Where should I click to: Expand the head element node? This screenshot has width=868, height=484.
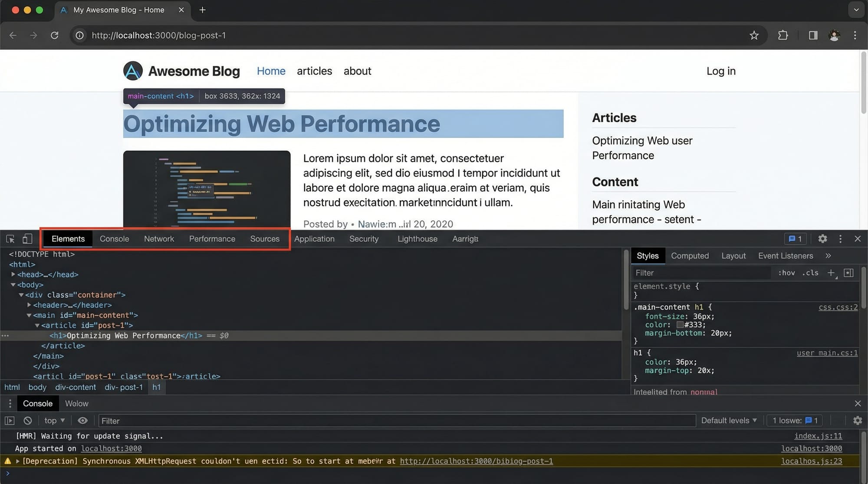tap(13, 274)
